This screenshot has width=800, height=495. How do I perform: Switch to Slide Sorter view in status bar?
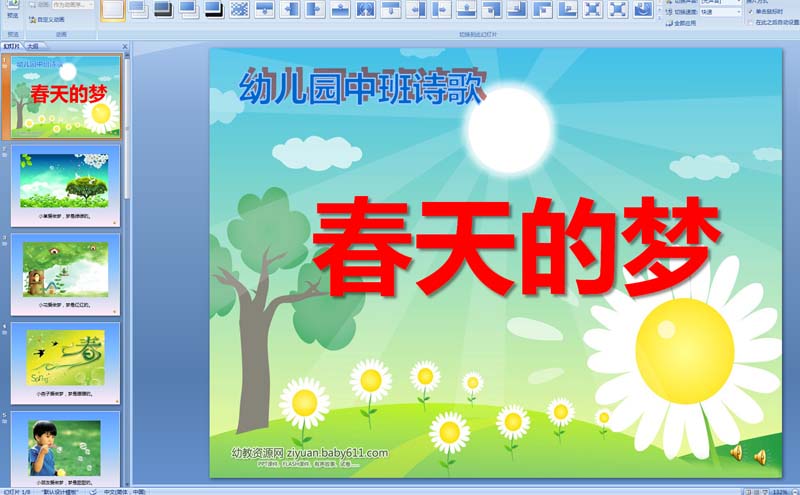click(757, 492)
